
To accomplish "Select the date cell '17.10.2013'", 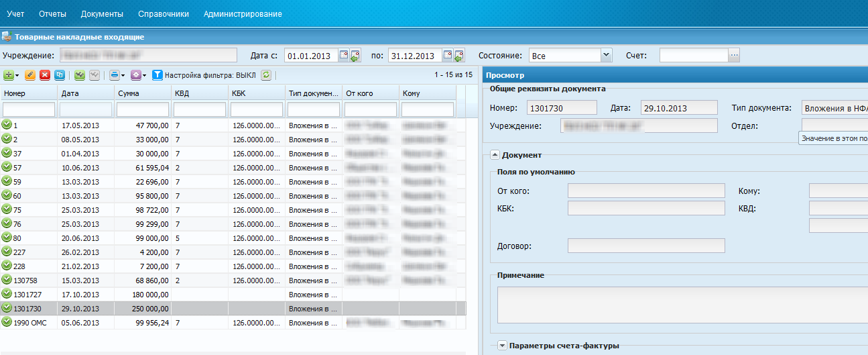I will pos(85,294).
